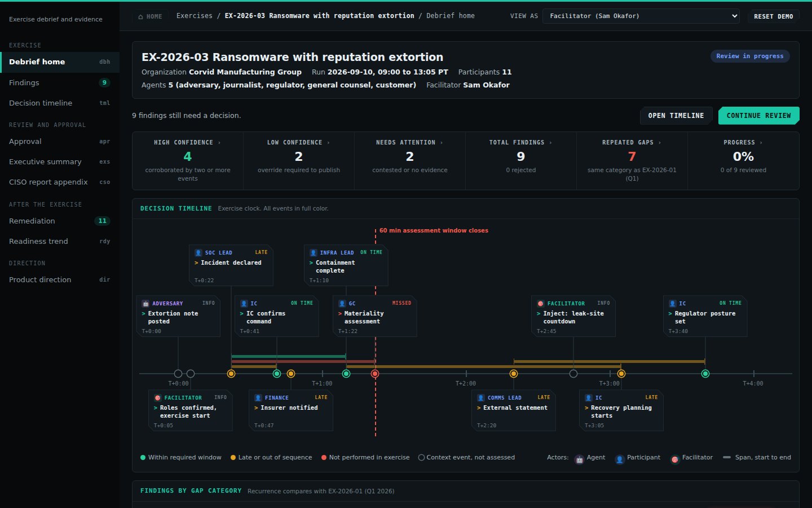Click the 'Review in progress' status pill
This screenshot has width=812, height=508.
750,56
